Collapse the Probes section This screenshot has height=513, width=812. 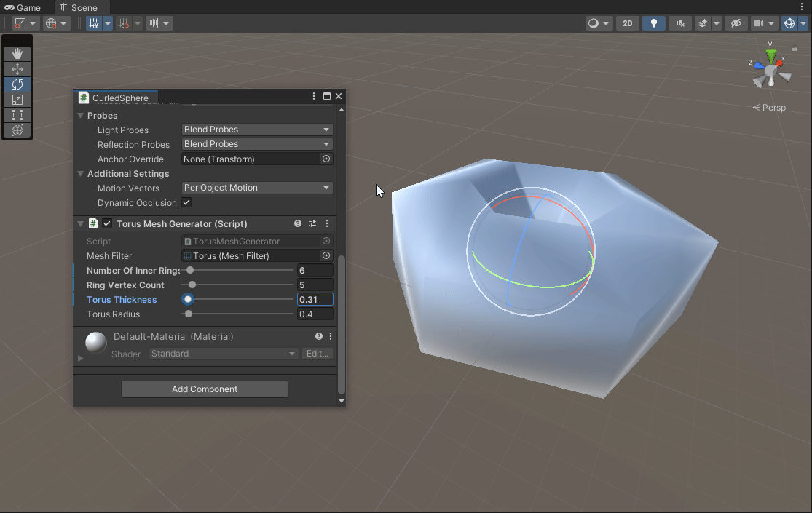tap(81, 116)
